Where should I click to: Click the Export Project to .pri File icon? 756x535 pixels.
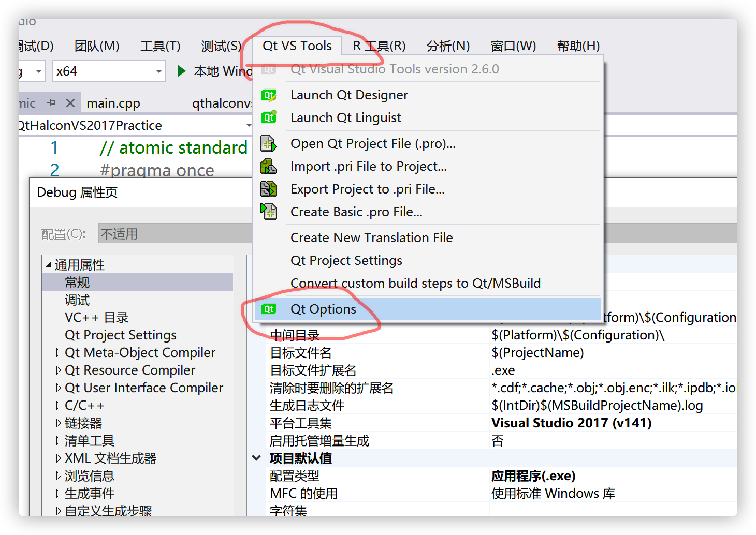click(269, 189)
